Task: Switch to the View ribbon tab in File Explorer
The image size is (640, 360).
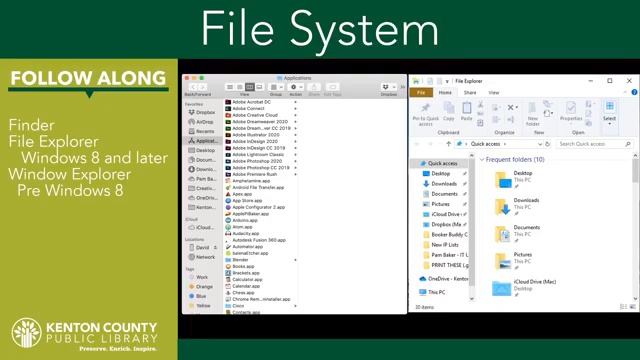Action: pyautogui.click(x=494, y=93)
